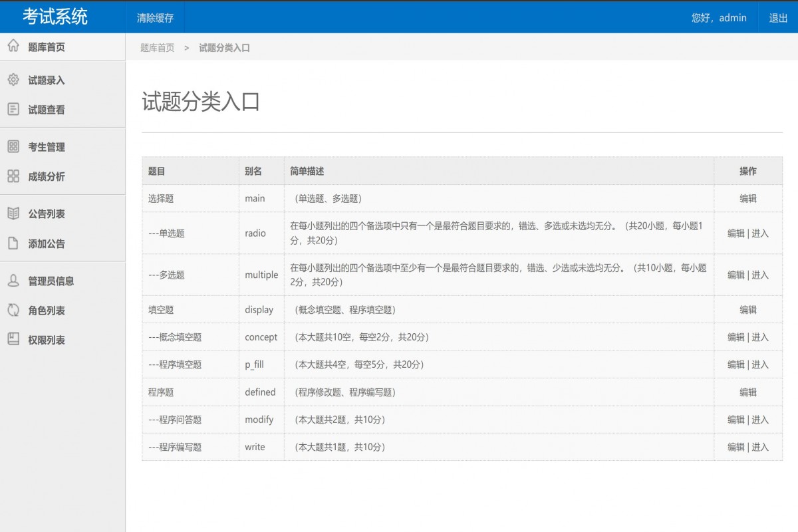Enter the 程序编写题 section via 进入
The height and width of the screenshot is (532, 798).
760,447
